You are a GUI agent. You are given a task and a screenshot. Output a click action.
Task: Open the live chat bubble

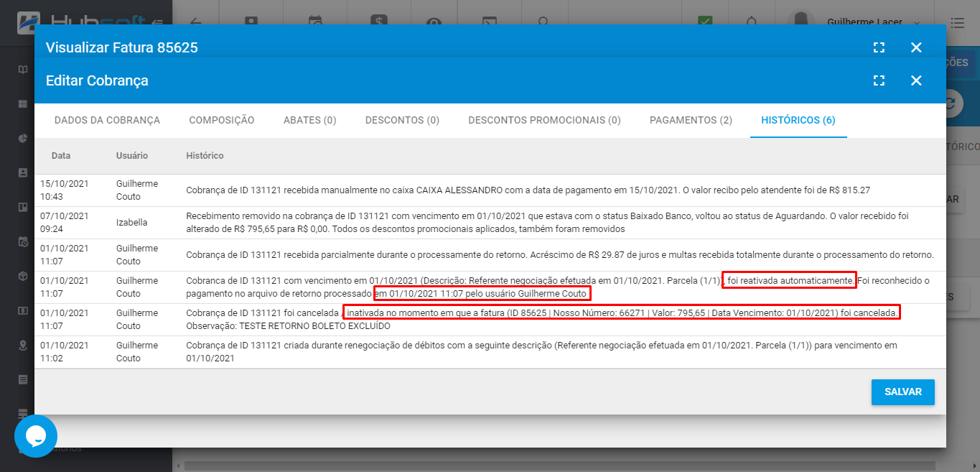(x=36, y=436)
